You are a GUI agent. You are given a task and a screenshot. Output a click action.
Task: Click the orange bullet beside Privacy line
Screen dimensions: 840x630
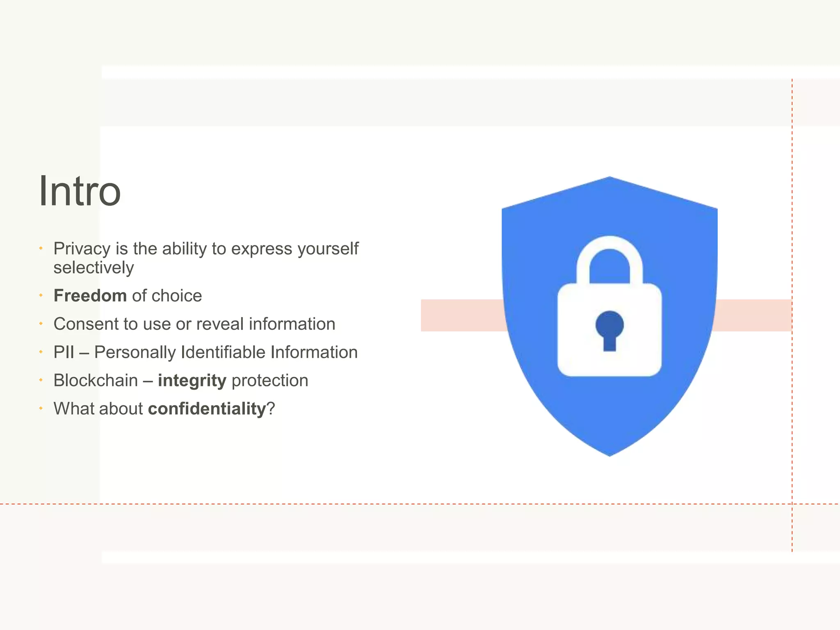click(x=41, y=249)
